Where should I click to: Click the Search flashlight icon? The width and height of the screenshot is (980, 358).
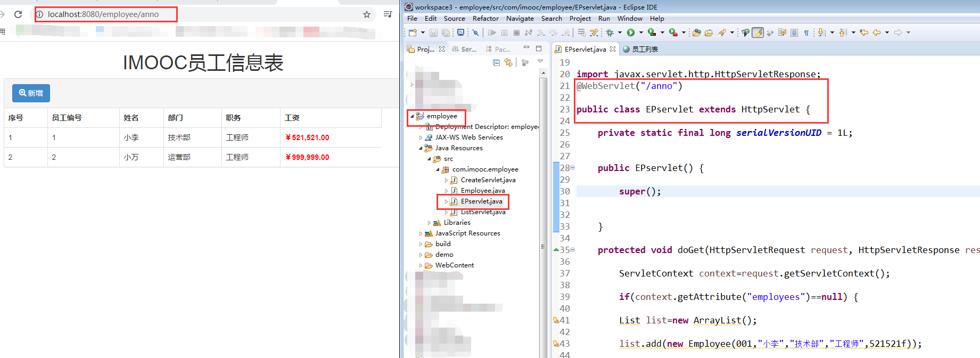(722, 32)
